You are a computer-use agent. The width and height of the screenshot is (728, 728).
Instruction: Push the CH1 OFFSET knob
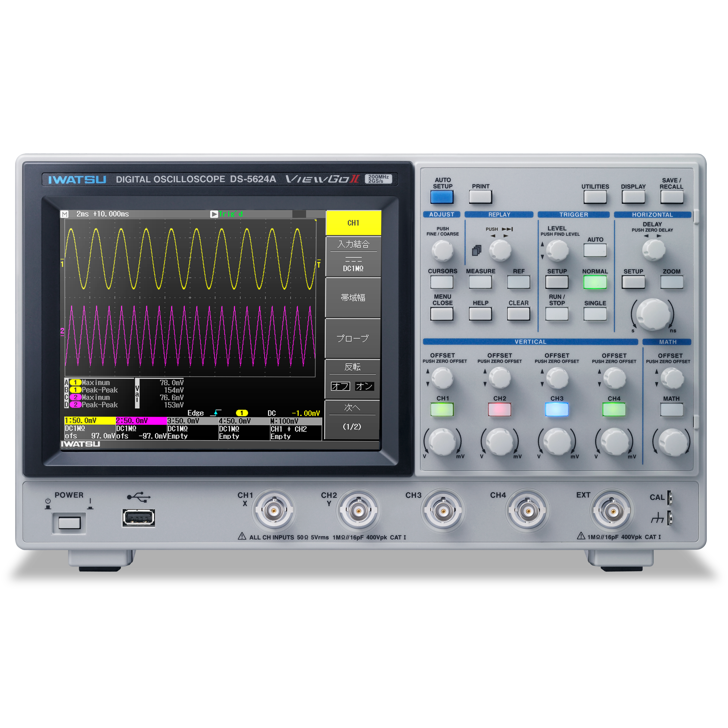442,378
